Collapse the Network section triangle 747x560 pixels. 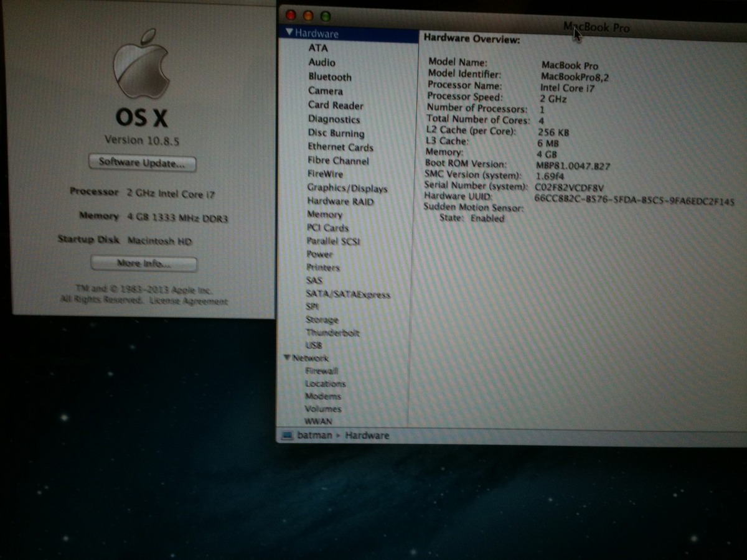click(x=287, y=358)
